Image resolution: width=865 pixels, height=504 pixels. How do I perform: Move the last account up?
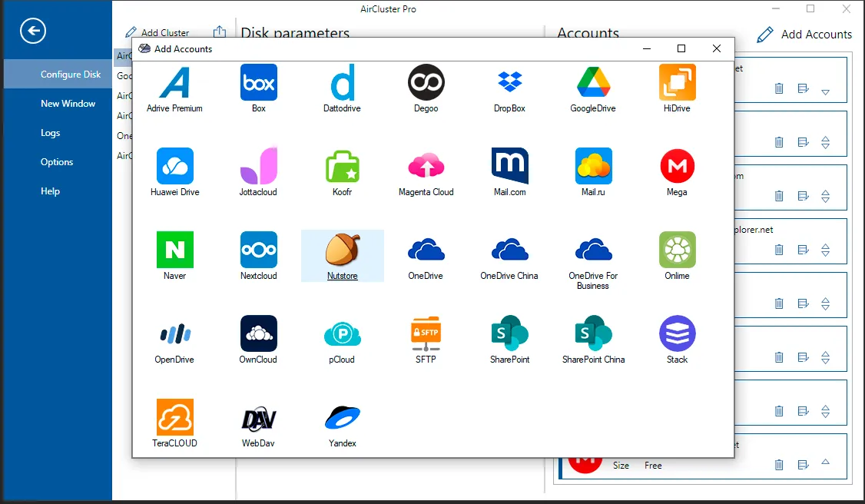pos(825,462)
